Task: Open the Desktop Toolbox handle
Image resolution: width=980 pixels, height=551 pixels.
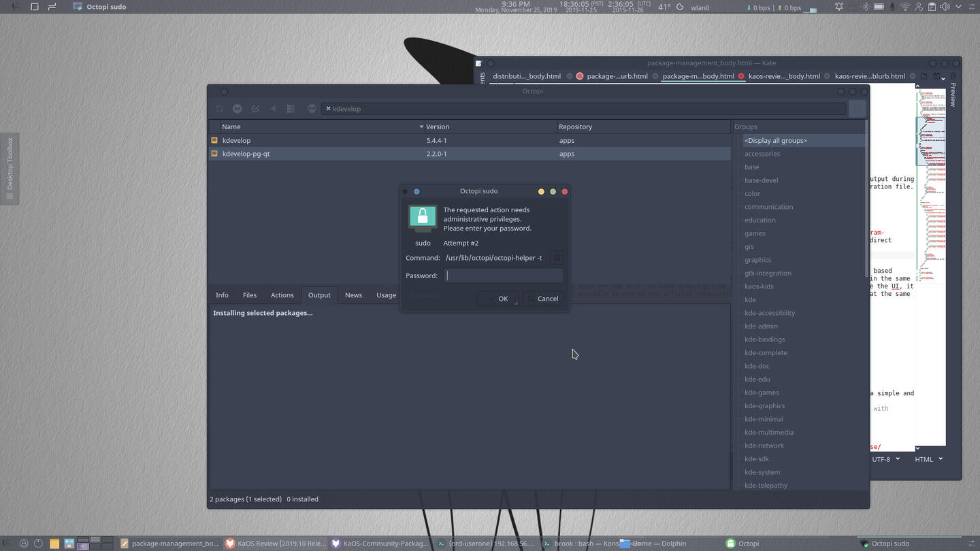Action: (10, 168)
